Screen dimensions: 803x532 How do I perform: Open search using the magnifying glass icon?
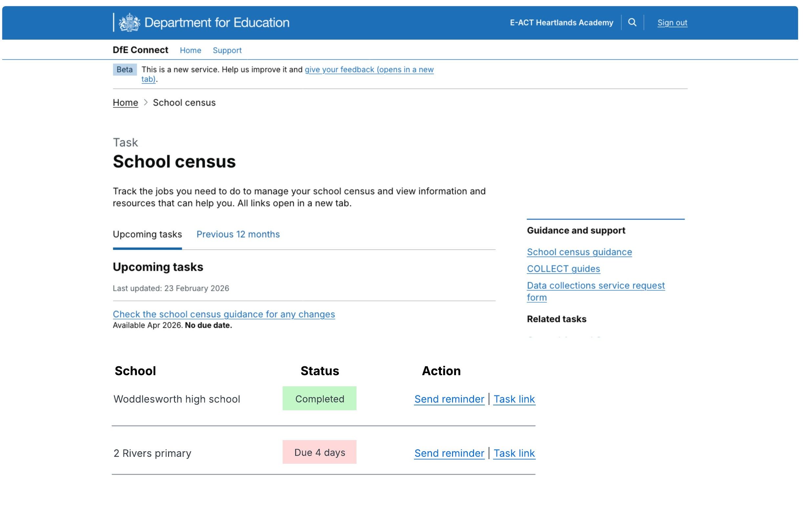pos(632,23)
